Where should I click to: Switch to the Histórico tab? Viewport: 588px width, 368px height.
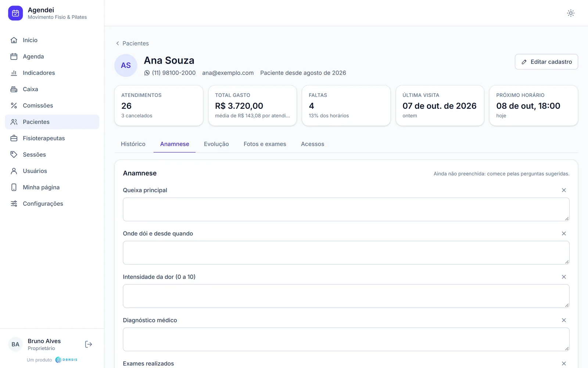[x=133, y=144]
